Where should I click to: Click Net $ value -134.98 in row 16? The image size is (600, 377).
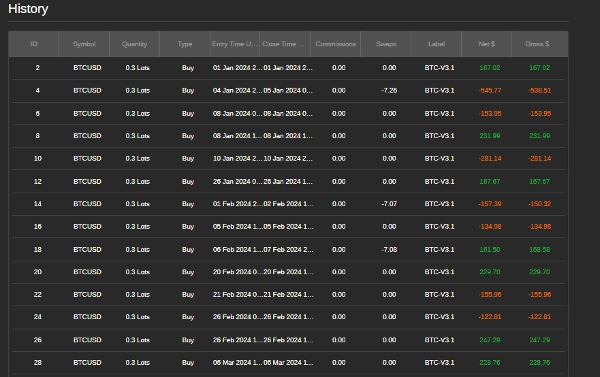(x=490, y=227)
